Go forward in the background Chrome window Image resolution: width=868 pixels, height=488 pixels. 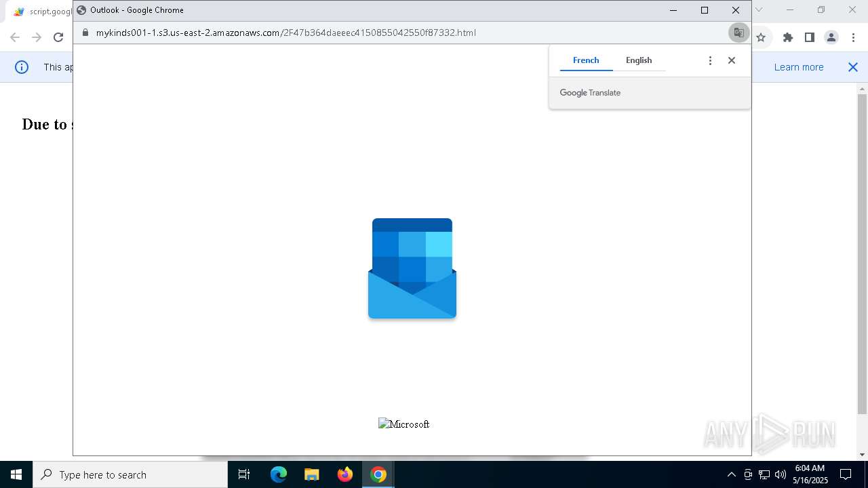37,37
